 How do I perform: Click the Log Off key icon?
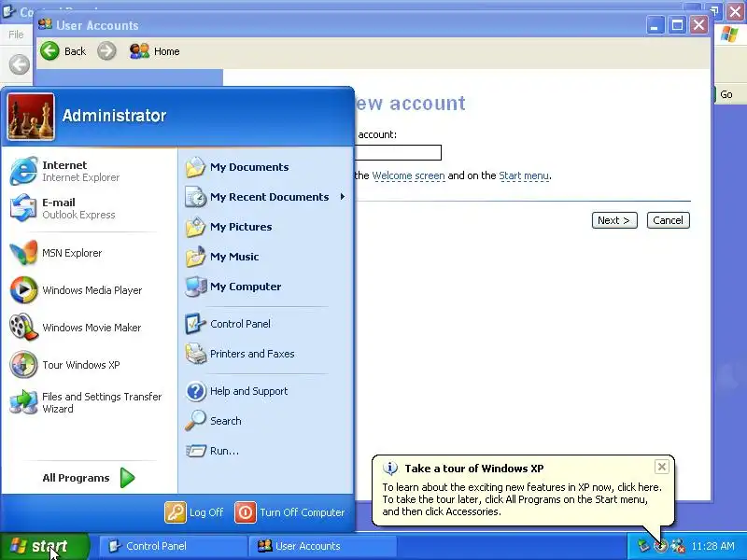coord(175,512)
